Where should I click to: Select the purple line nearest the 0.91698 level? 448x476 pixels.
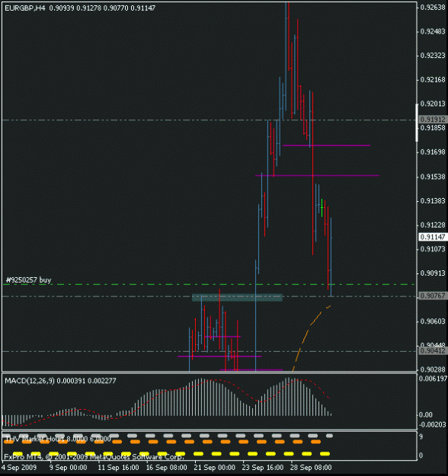[x=326, y=145]
